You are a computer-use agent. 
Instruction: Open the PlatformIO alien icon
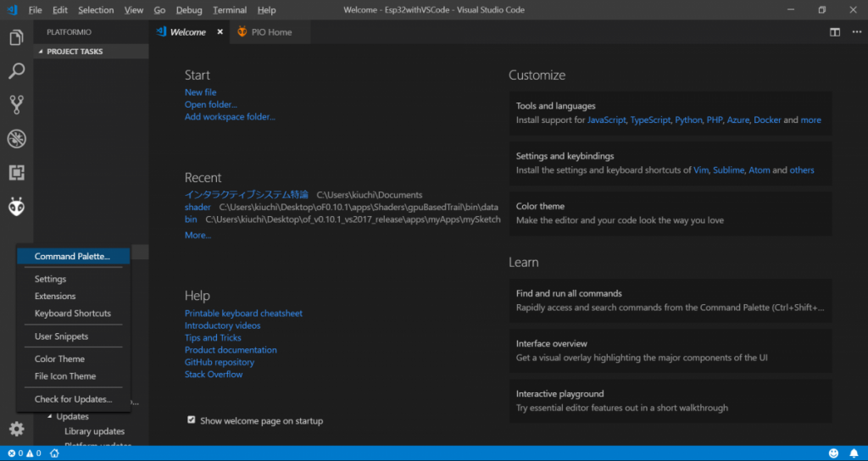(x=16, y=206)
